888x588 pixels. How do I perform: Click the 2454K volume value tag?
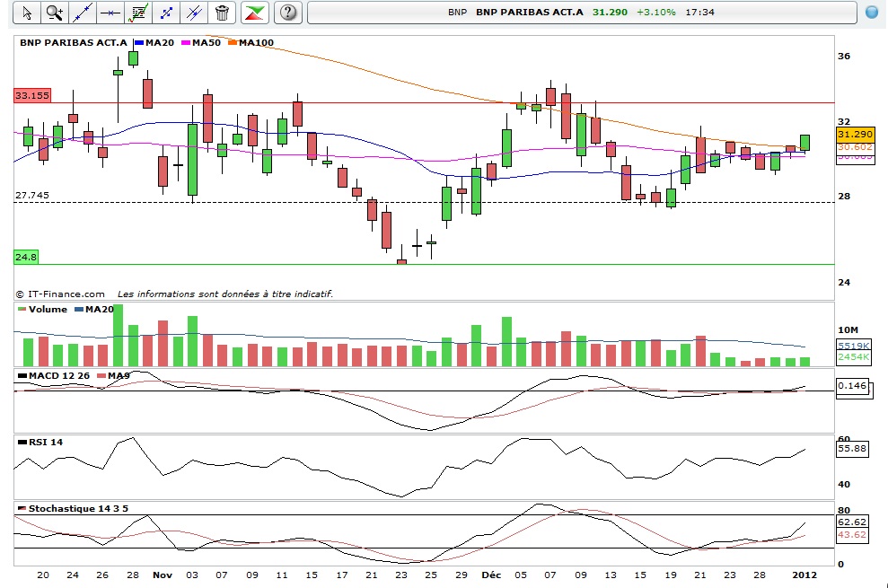854,357
